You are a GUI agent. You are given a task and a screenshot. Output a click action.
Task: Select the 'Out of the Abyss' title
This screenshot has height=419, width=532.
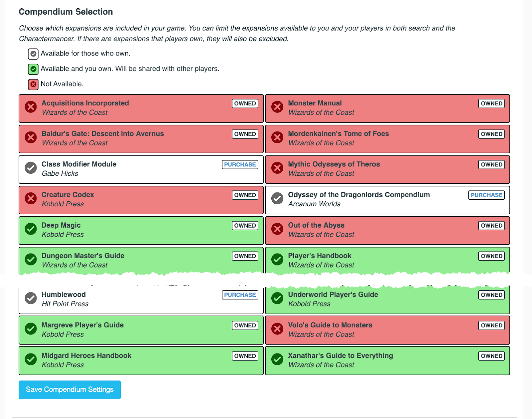[x=316, y=226]
